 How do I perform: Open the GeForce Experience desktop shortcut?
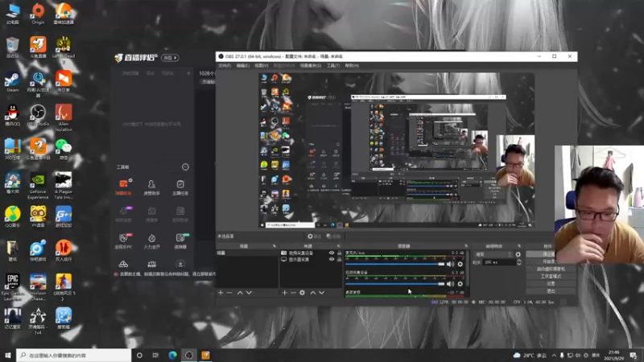pos(38,186)
